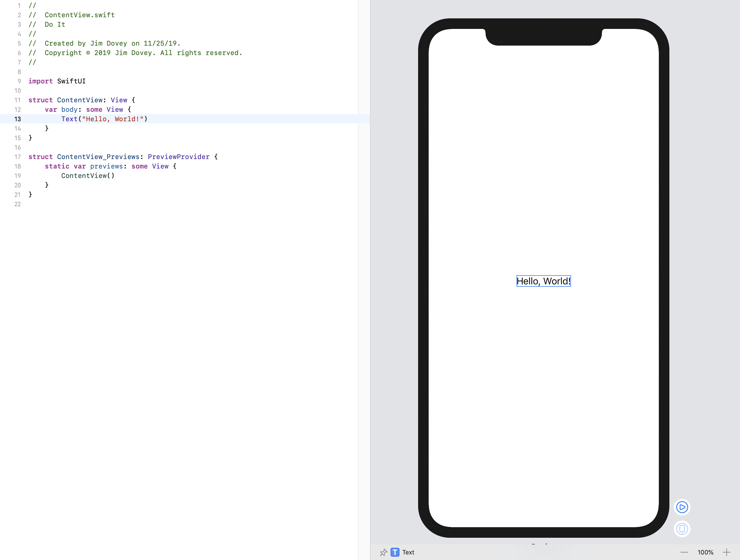This screenshot has height=560, width=740.
Task: Click PreviewProvider type on line 17
Action: coord(179,157)
